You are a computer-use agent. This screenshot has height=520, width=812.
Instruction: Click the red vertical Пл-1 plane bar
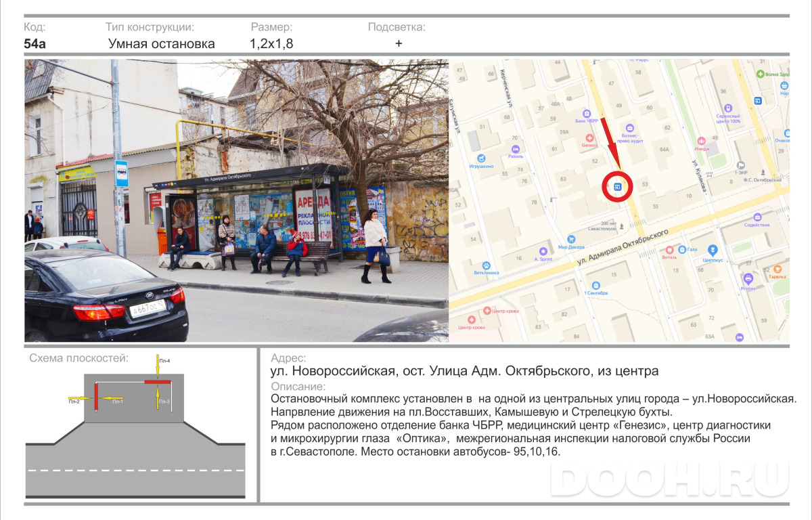(96, 396)
